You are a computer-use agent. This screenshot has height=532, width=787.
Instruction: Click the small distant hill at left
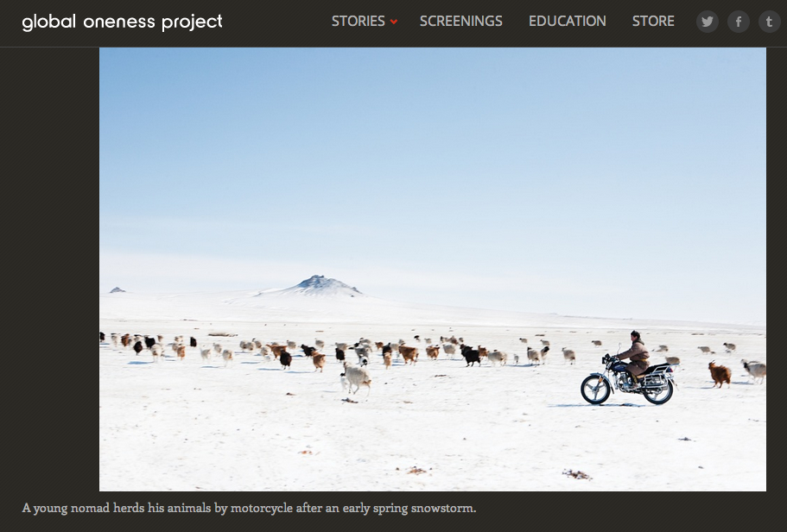(117, 289)
